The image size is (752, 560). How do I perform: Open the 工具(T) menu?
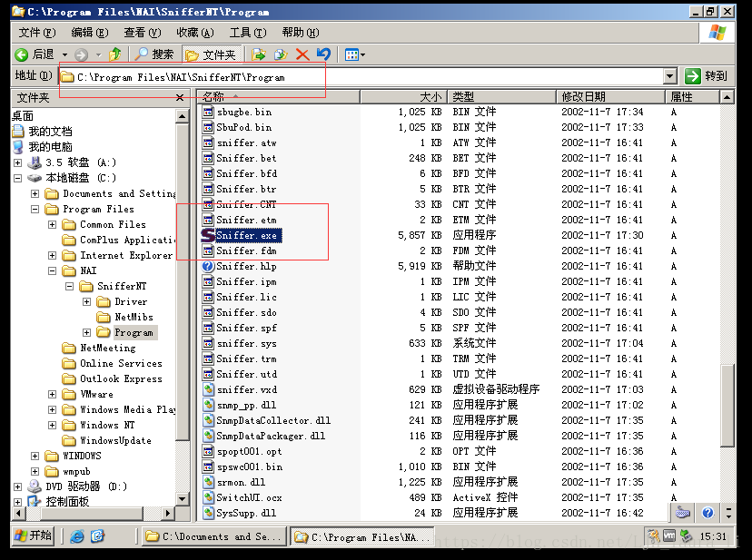[248, 33]
